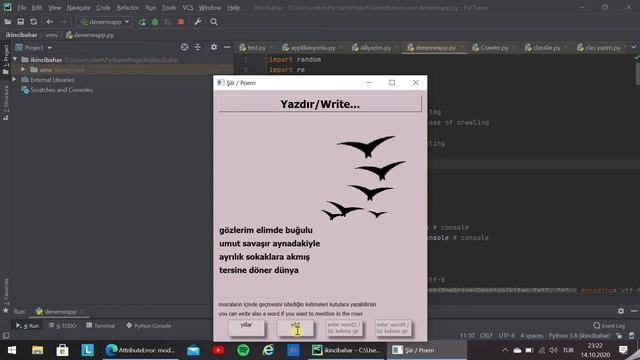
Task: Click the first word input box
Action: [x=246, y=328]
